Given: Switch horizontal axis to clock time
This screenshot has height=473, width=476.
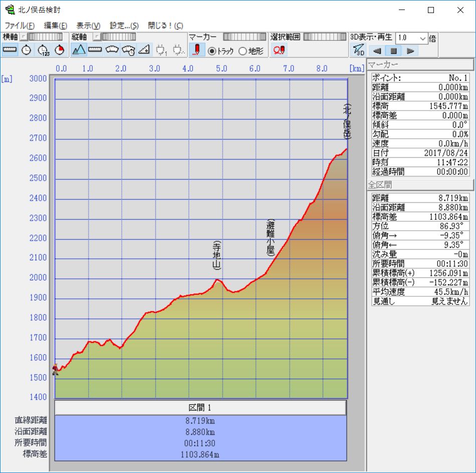Looking at the screenshot, I should click(27, 50).
